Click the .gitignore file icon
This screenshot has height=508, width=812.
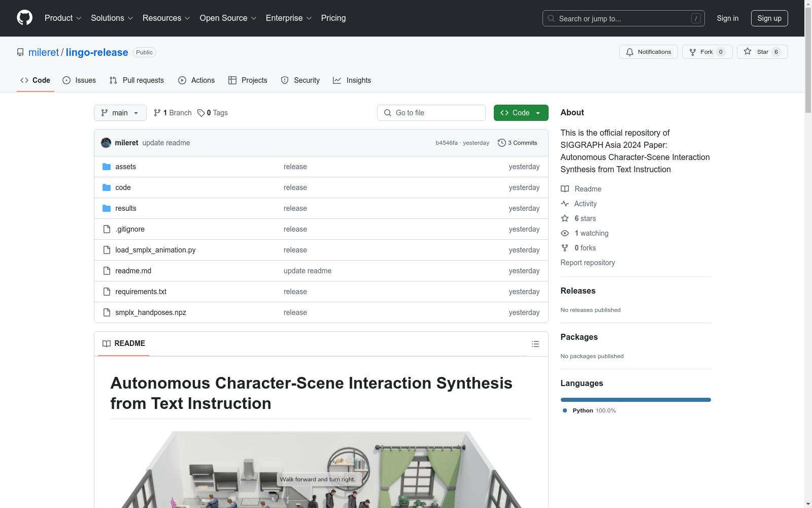click(x=107, y=229)
